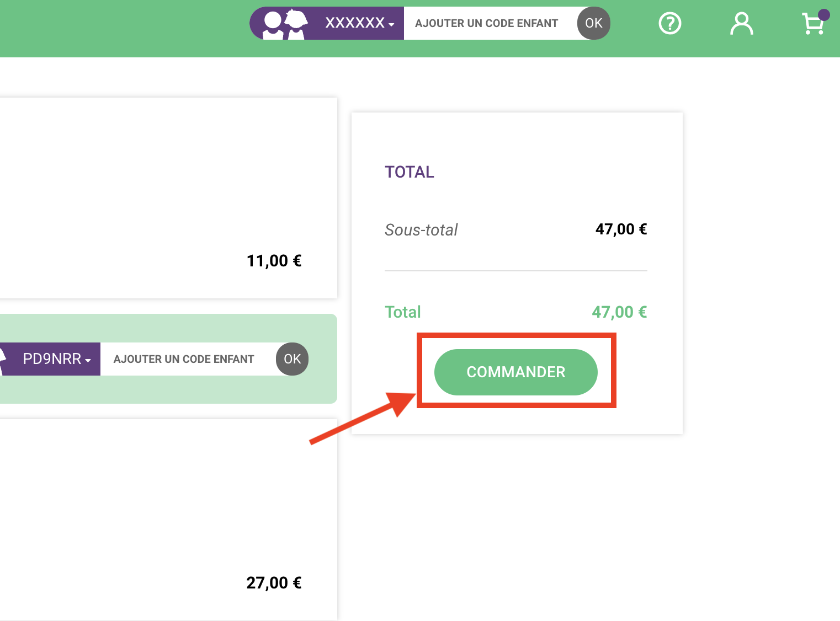Click the user account profile icon
Screen dimensions: 840x621
(741, 24)
